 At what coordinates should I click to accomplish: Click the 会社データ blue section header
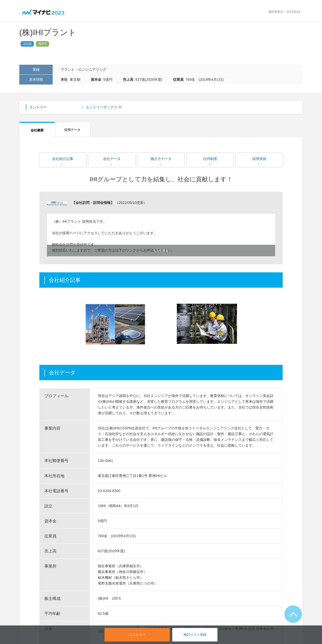coord(161,373)
